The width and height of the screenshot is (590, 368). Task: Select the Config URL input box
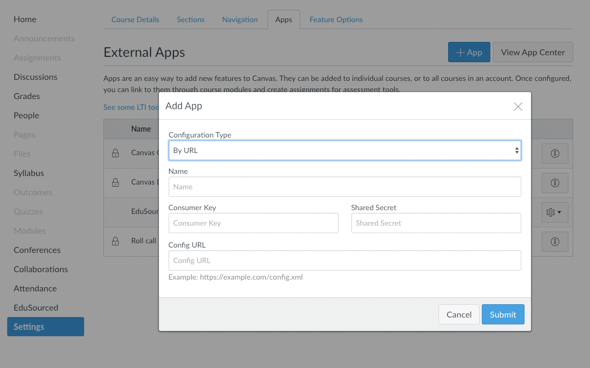click(x=345, y=260)
